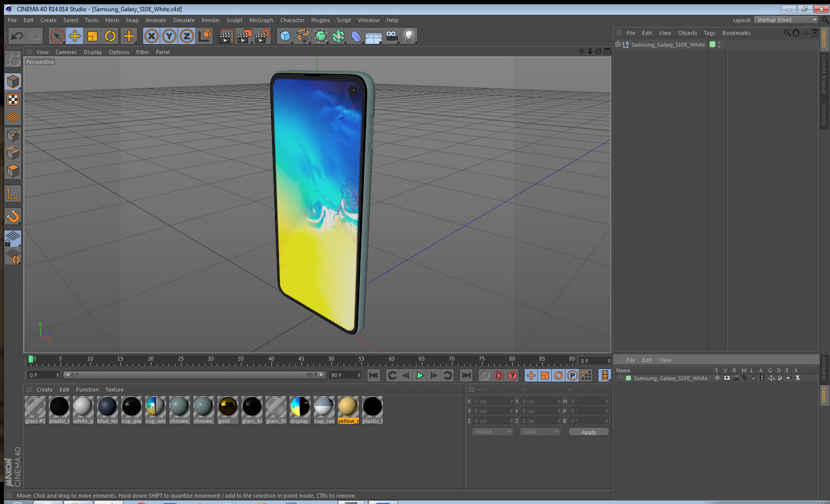Click Object Manager search icon
Image resolution: width=830 pixels, height=504 pixels.
tap(787, 33)
